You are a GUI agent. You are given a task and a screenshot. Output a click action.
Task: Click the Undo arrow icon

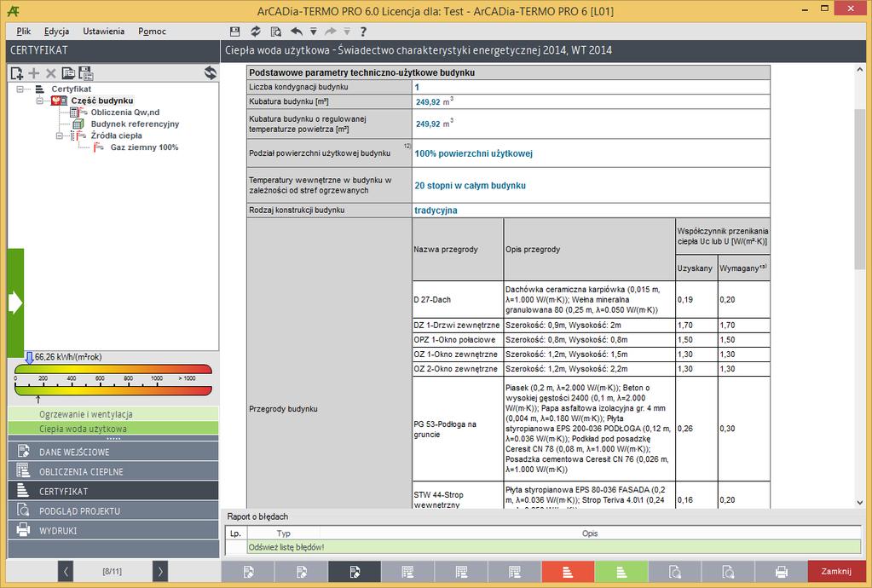297,32
